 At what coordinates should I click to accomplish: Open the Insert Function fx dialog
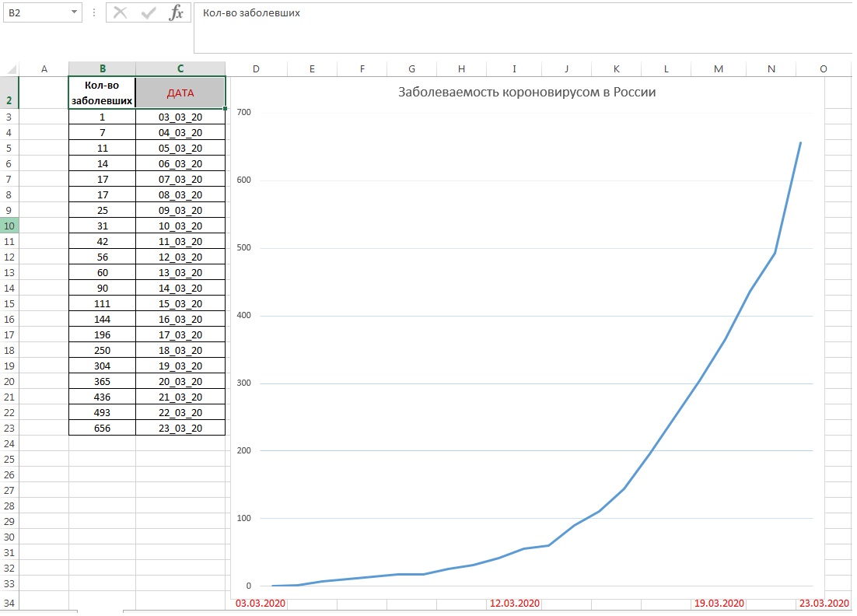tap(177, 12)
